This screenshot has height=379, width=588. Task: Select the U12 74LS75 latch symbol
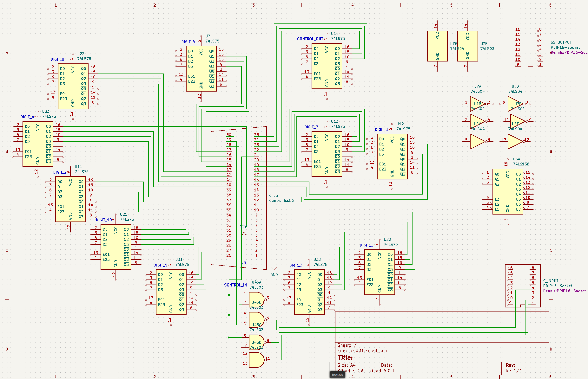pyautogui.click(x=392, y=157)
